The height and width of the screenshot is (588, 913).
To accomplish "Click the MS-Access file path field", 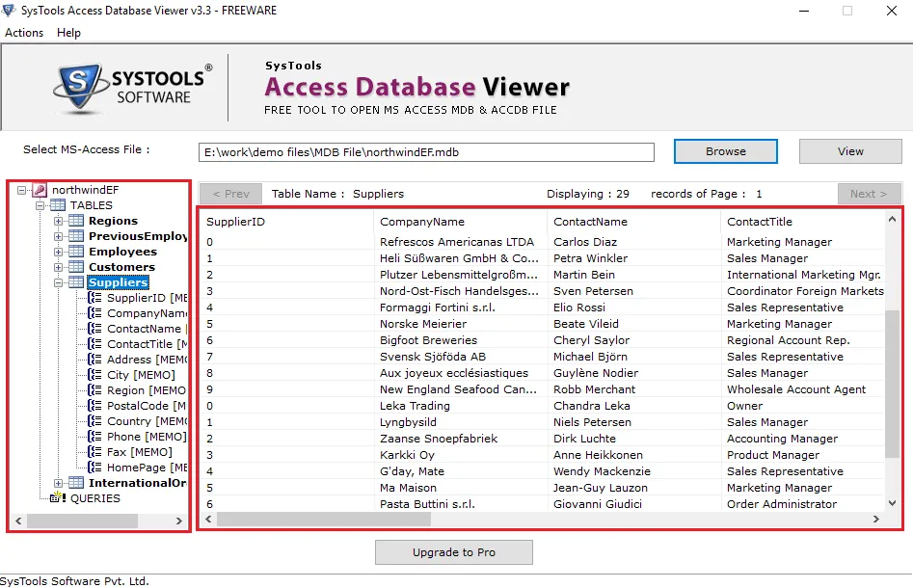I will point(425,152).
